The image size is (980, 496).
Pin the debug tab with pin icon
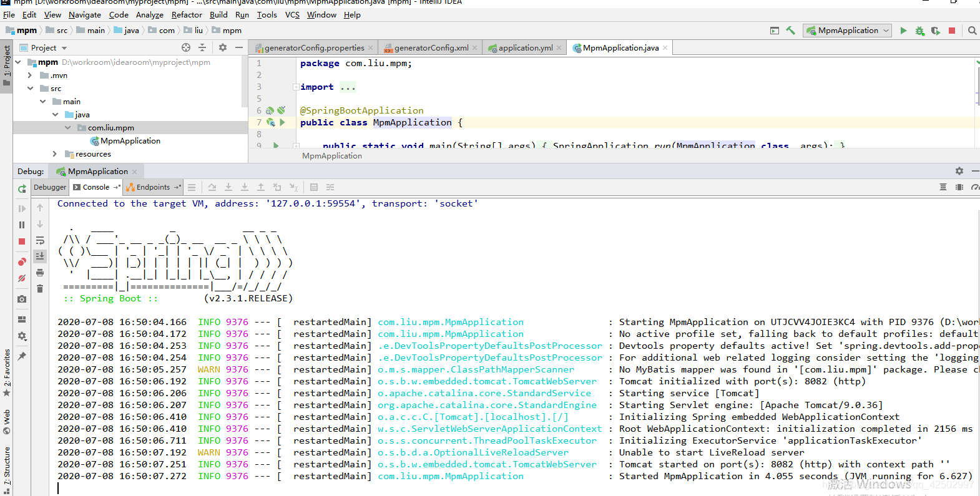point(22,356)
